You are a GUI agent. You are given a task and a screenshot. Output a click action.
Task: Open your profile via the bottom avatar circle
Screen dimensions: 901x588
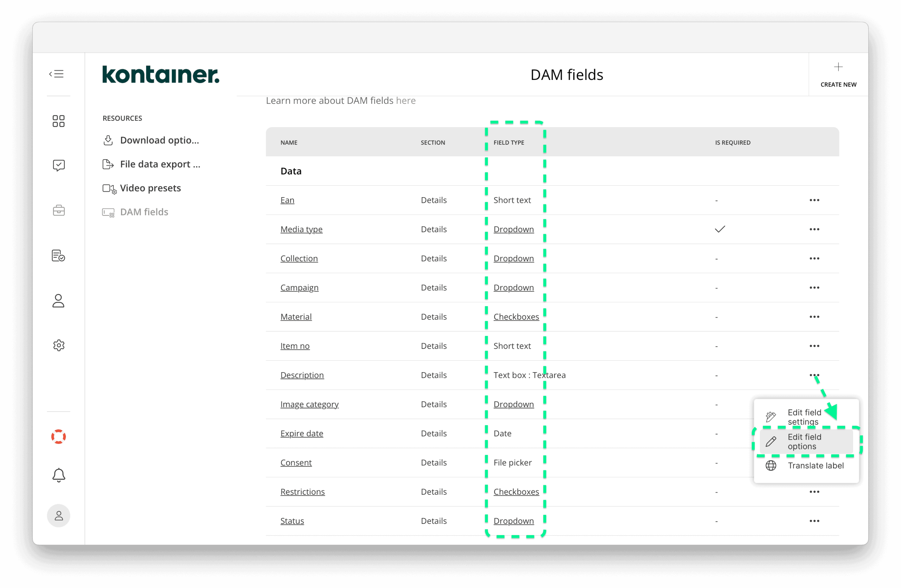click(x=59, y=515)
